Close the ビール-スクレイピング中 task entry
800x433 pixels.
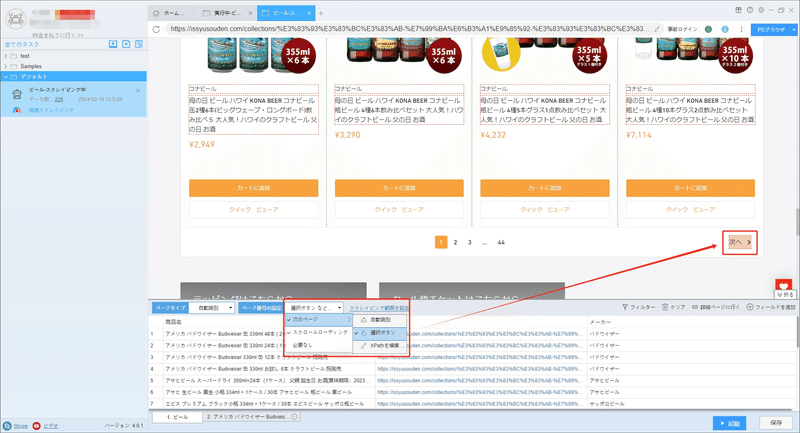click(x=138, y=91)
